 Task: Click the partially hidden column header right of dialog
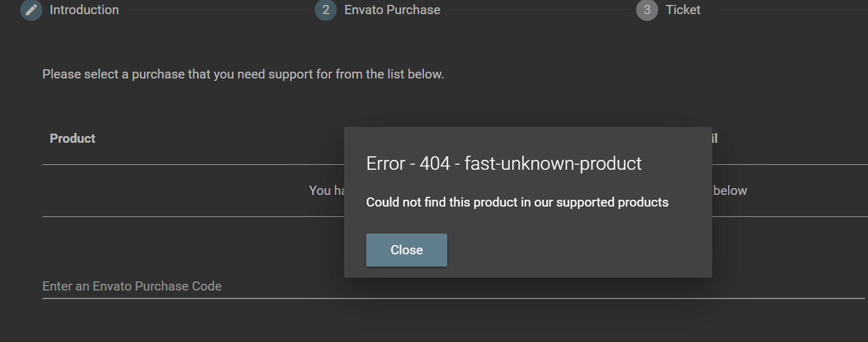715,139
